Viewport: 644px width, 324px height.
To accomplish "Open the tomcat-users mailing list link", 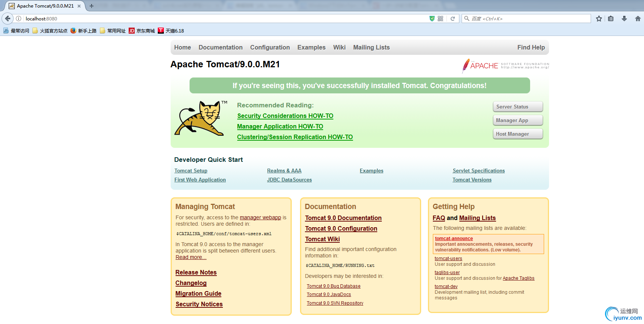I will (x=448, y=259).
